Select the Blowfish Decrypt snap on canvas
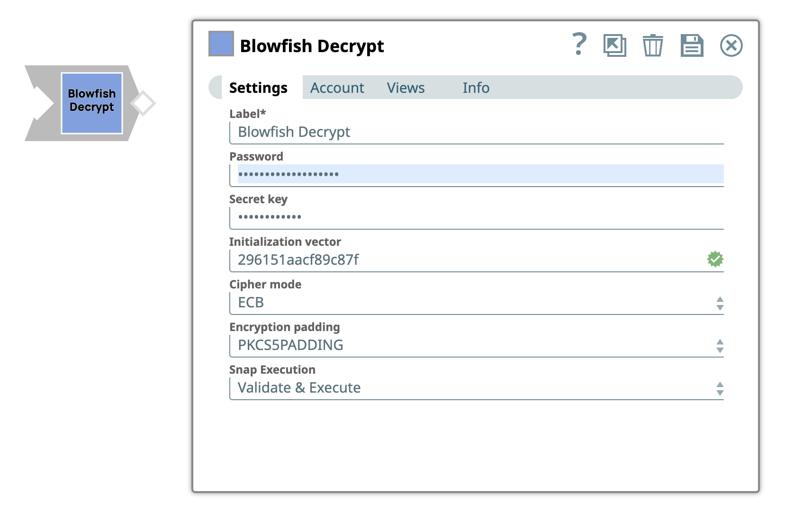This screenshot has height=520, width=812. pyautogui.click(x=92, y=103)
